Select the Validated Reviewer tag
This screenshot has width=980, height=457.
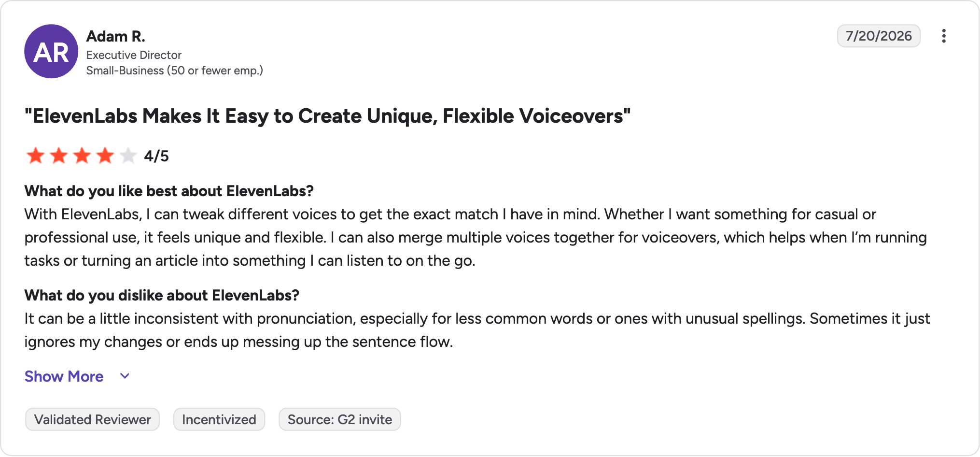click(x=92, y=419)
